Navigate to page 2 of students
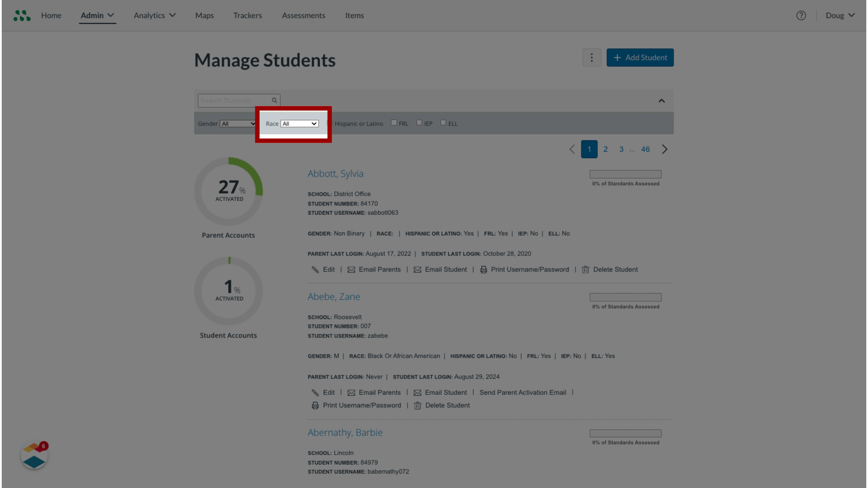Viewport: 868px width, 488px height. pos(605,149)
